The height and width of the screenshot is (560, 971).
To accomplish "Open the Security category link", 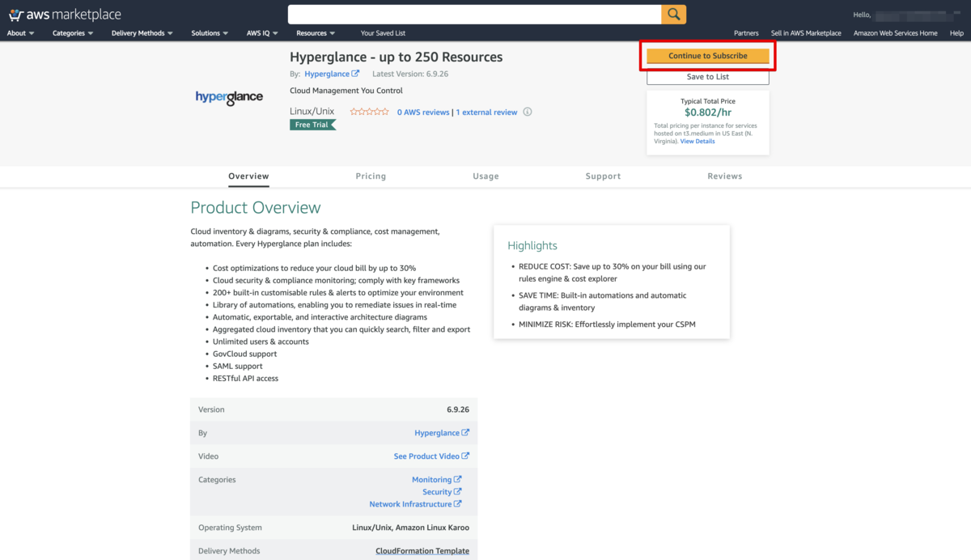I will (x=442, y=492).
